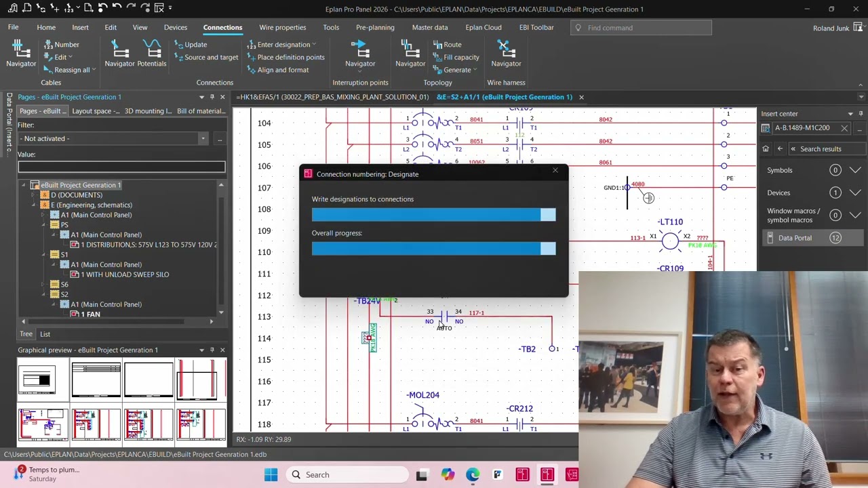868x488 pixels.
Task: Open the Potentials navigator
Action: 152,54
